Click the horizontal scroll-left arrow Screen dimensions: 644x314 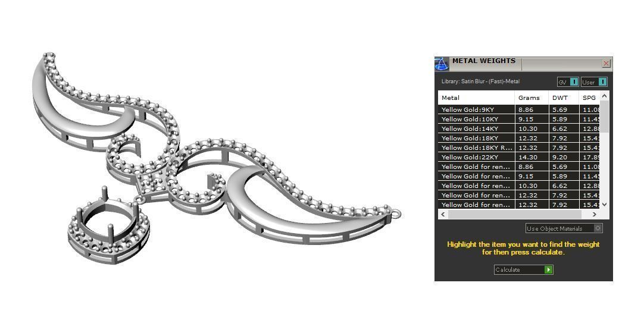pyautogui.click(x=443, y=214)
